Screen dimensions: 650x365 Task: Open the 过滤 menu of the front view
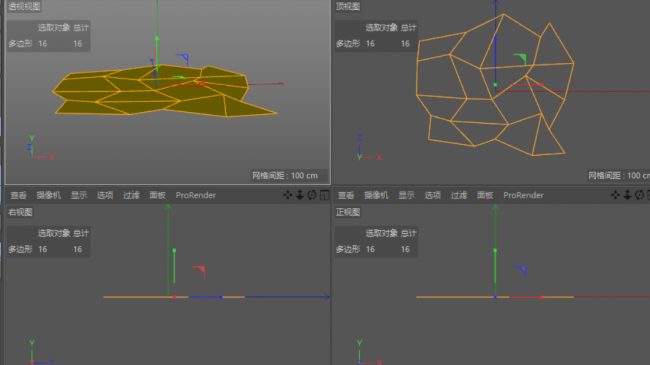(x=459, y=195)
